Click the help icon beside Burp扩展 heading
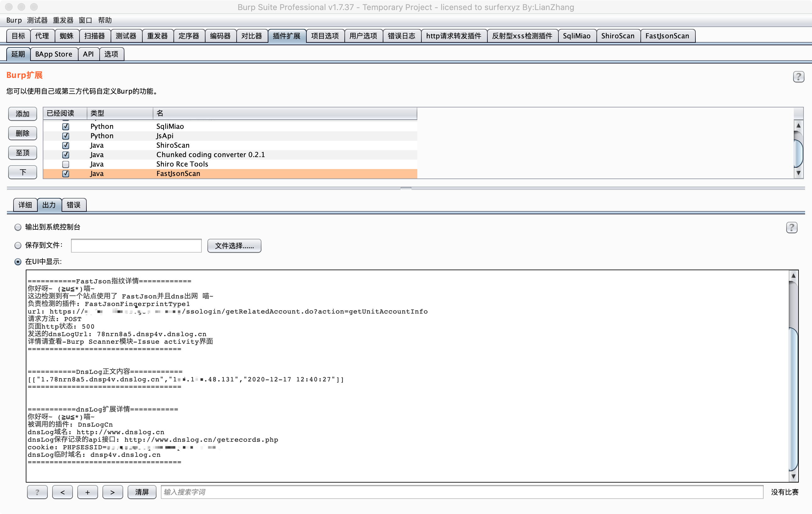 [x=798, y=77]
